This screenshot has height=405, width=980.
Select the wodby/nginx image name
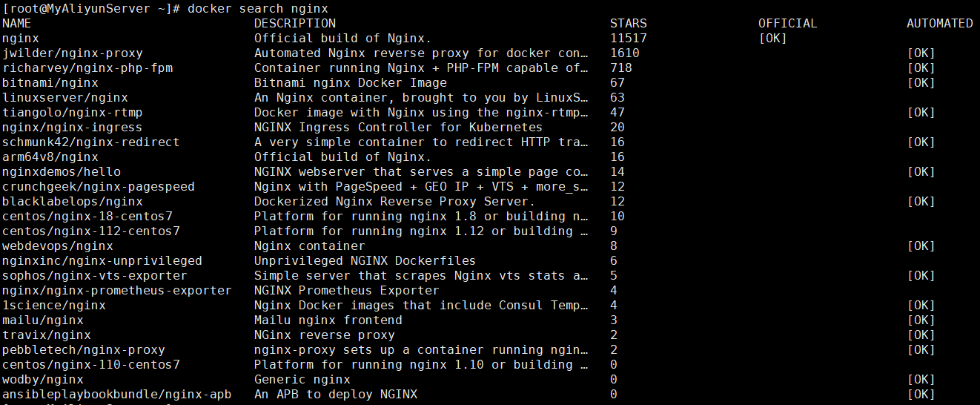pos(43,379)
